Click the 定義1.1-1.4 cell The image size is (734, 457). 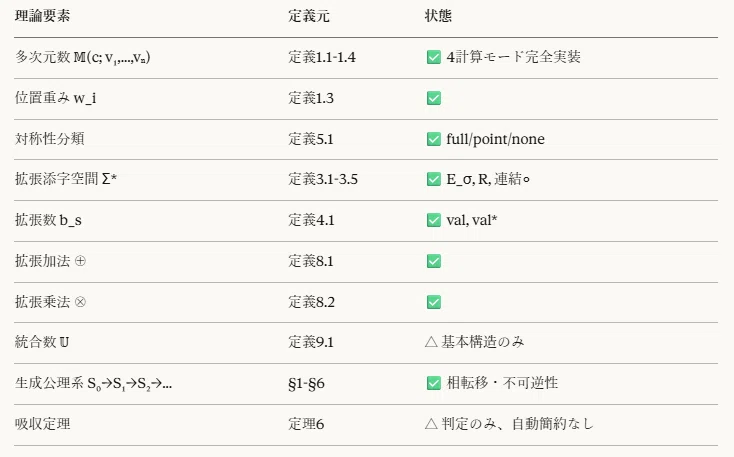[x=322, y=57]
